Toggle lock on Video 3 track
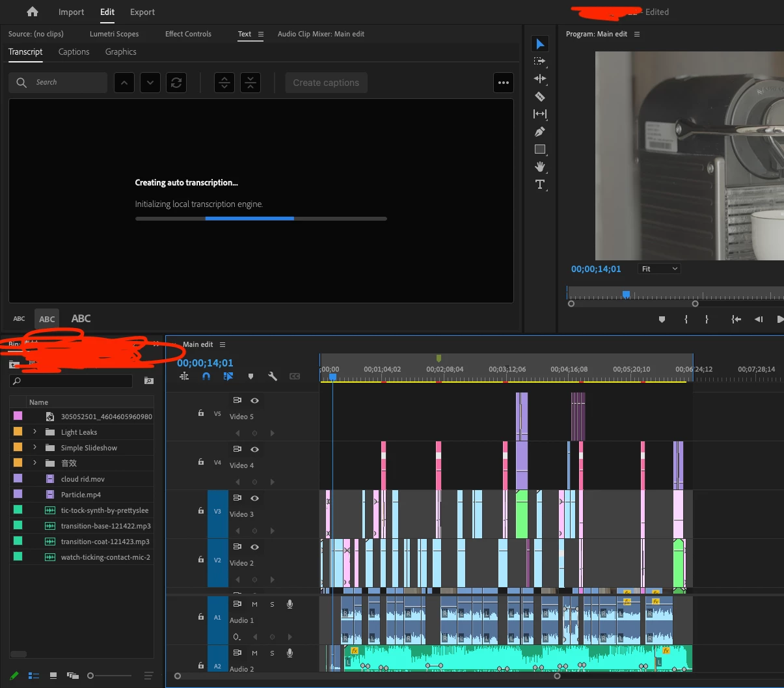Viewport: 784px width, 688px height. click(201, 510)
